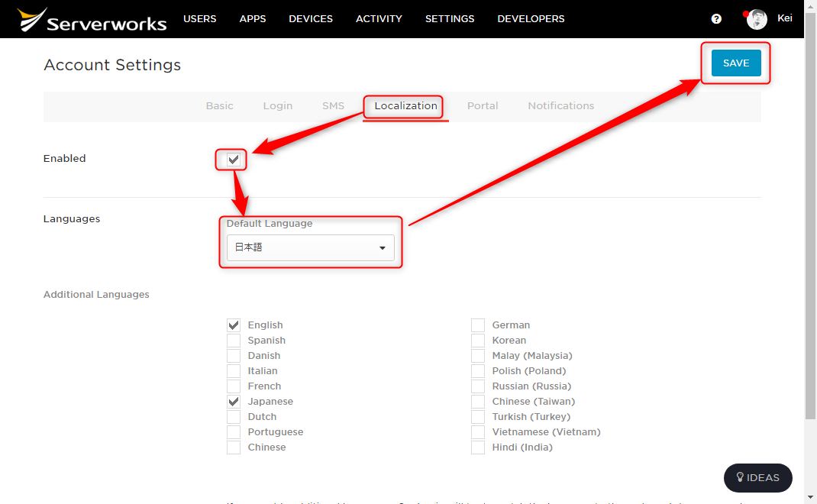
Task: Open the USERS menu
Action: pos(199,19)
